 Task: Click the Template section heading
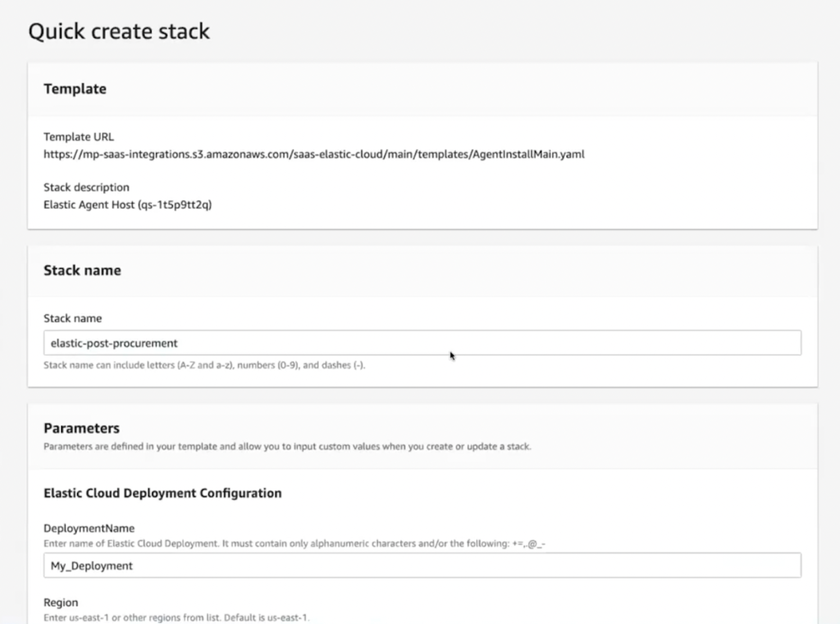pyautogui.click(x=75, y=89)
